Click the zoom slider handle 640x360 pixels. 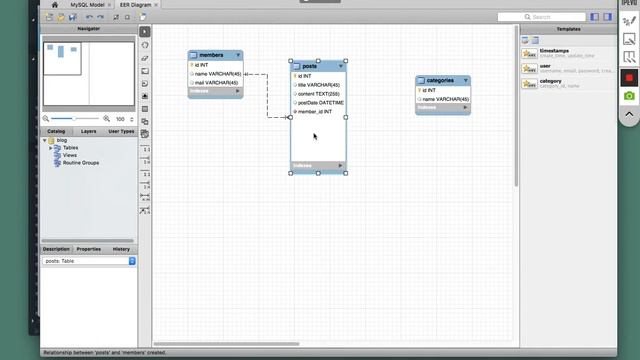pos(74,118)
